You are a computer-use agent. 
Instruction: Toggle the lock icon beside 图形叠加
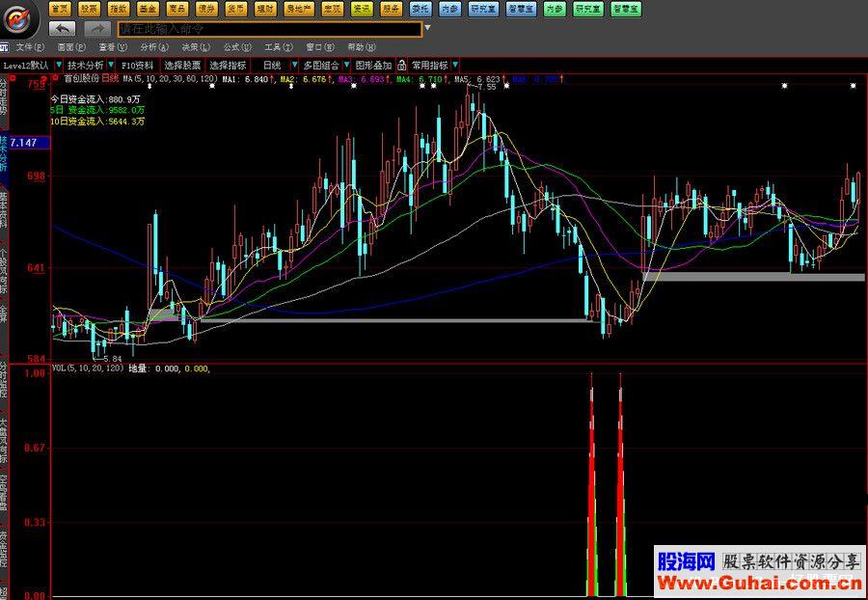point(401,65)
